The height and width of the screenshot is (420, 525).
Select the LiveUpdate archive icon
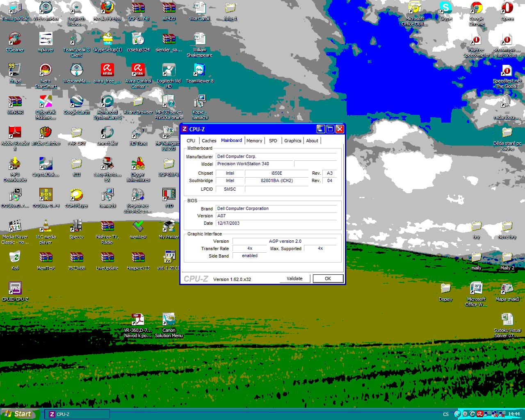[x=107, y=260]
